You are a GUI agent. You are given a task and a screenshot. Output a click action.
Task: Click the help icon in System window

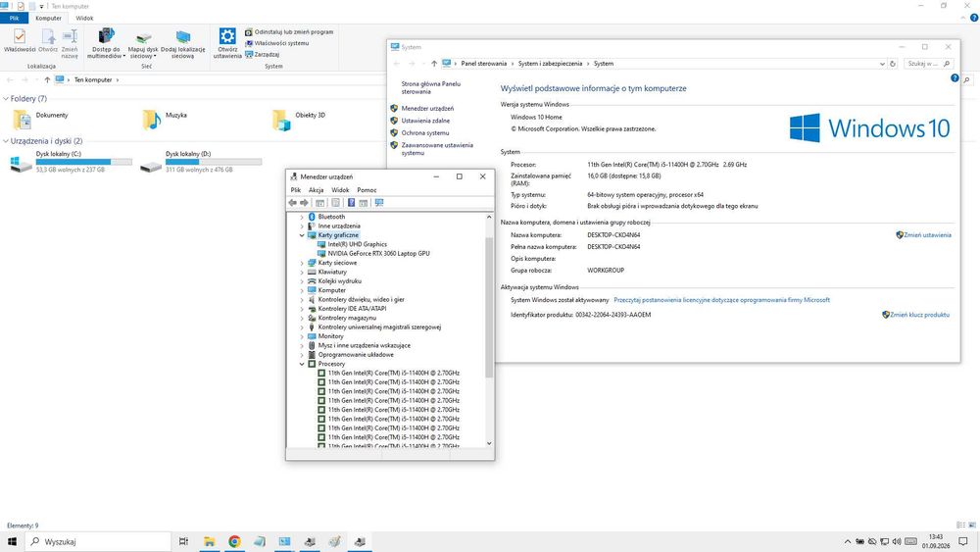pyautogui.click(x=955, y=78)
